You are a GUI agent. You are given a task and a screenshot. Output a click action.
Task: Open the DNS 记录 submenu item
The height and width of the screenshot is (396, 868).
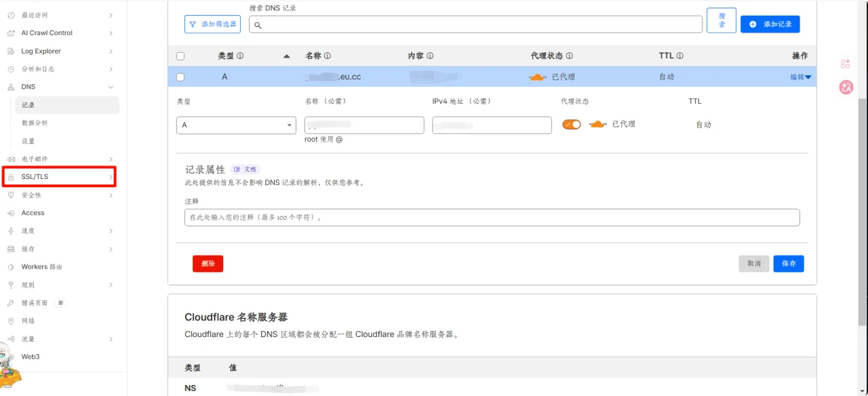67,105
